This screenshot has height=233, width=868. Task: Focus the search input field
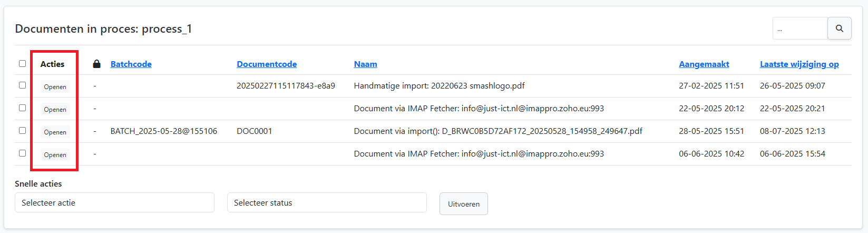800,28
